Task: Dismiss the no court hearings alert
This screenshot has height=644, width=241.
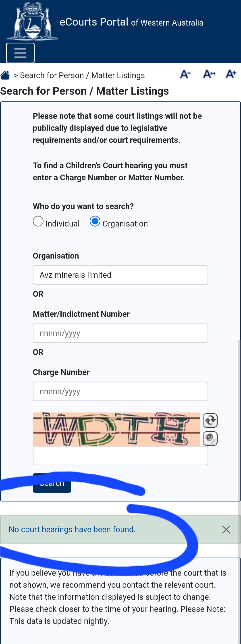Action: coord(226,529)
